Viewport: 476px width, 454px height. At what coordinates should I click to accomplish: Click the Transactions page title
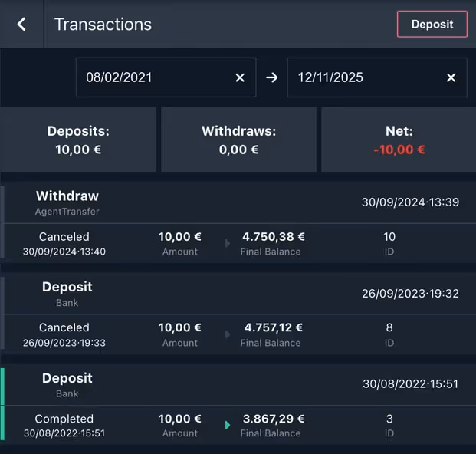(x=103, y=24)
